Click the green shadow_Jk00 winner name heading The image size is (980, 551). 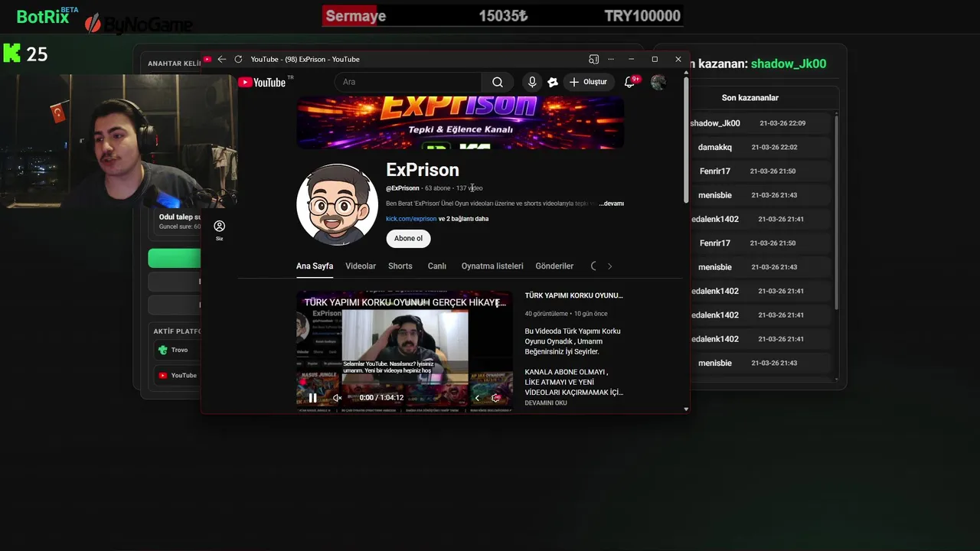coord(788,64)
